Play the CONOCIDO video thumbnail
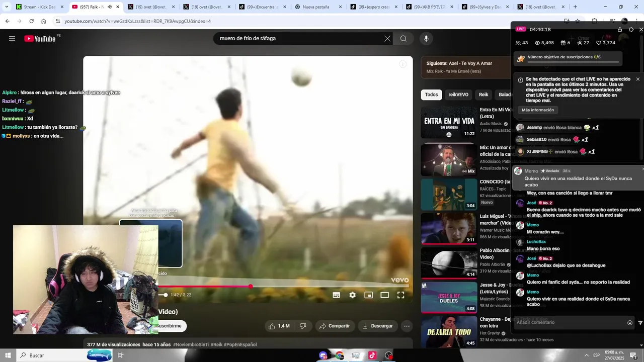644x362 pixels. 449,195
